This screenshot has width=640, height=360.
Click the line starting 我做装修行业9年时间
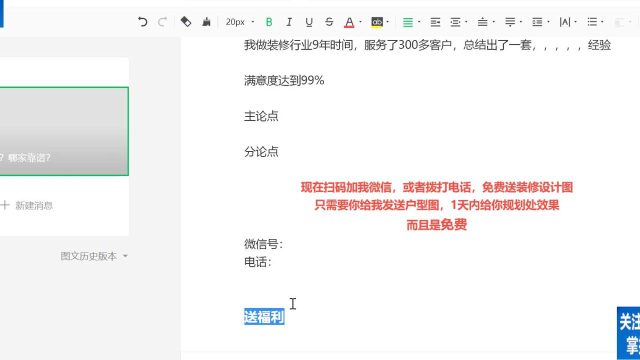pyautogui.click(x=427, y=45)
